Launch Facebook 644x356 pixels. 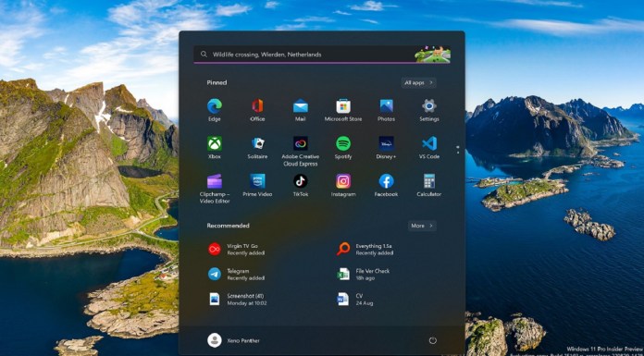(x=386, y=185)
